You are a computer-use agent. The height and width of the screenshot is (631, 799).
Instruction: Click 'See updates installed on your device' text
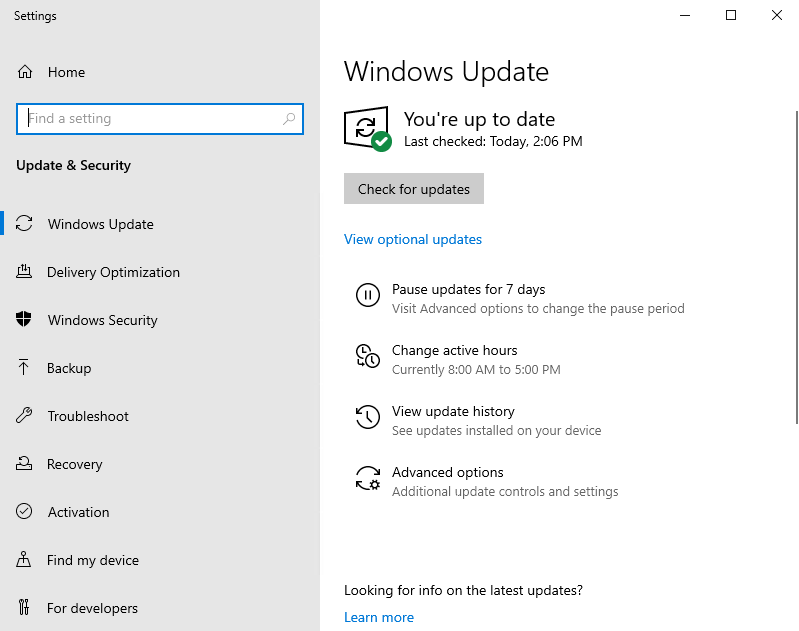(x=496, y=431)
